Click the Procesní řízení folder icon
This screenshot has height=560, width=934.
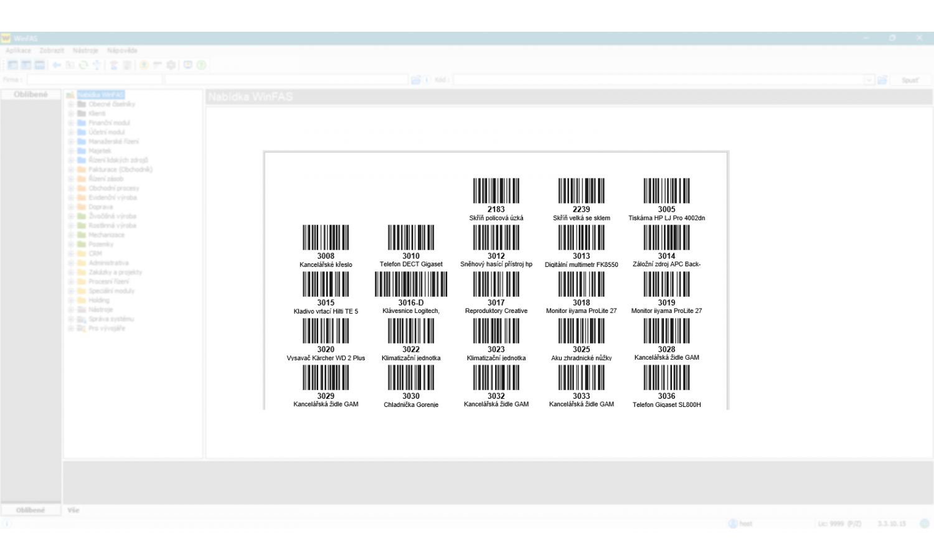[81, 281]
